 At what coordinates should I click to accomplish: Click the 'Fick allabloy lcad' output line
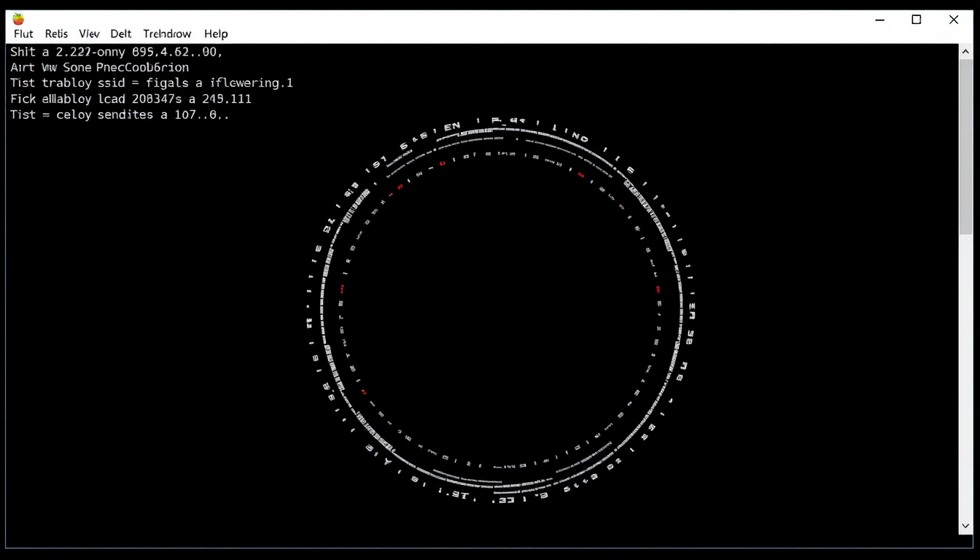click(131, 99)
